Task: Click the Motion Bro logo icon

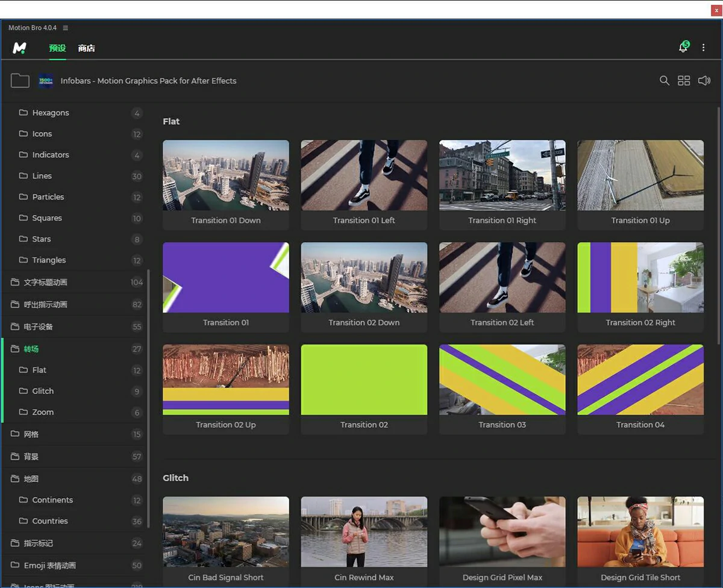Action: 20,48
